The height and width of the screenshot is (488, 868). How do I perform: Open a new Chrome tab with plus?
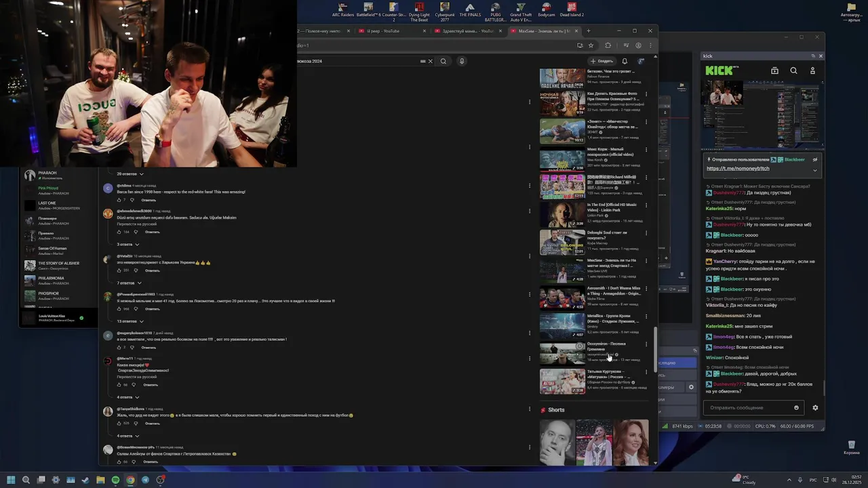[588, 30]
